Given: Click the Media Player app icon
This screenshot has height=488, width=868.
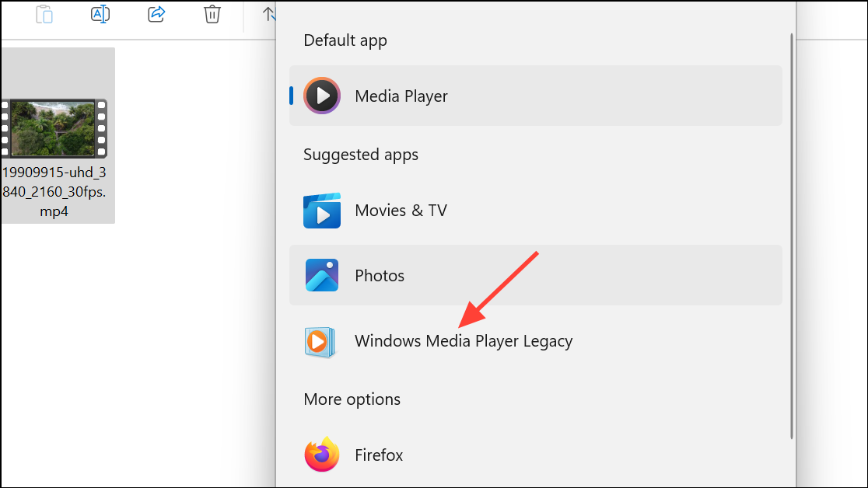Looking at the screenshot, I should [321, 96].
